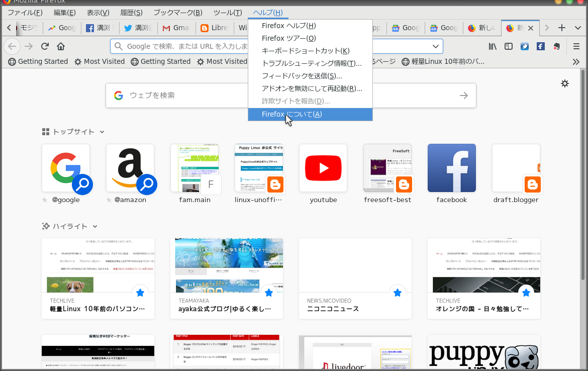The width and height of the screenshot is (588, 371).
Task: List all tabs with dropdown arrow
Action: pyautogui.click(x=578, y=28)
